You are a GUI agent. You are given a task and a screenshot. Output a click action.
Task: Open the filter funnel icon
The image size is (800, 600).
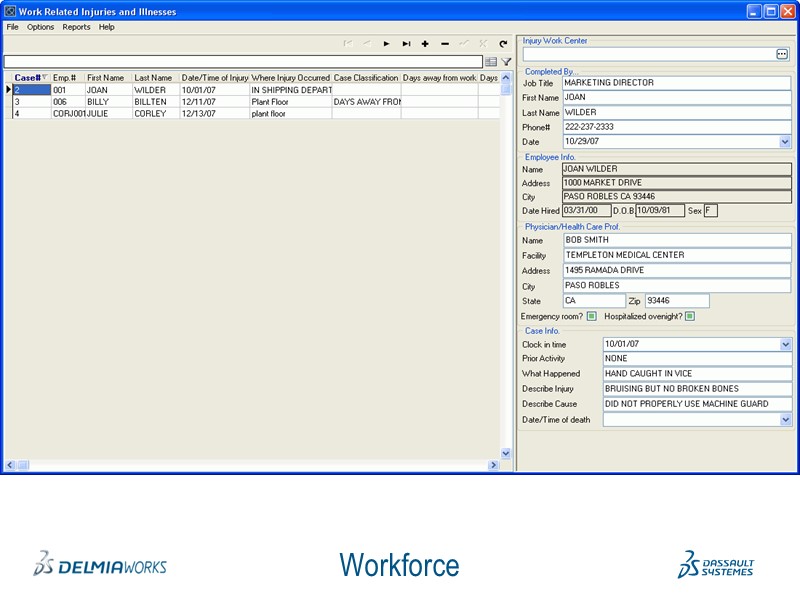click(x=506, y=62)
